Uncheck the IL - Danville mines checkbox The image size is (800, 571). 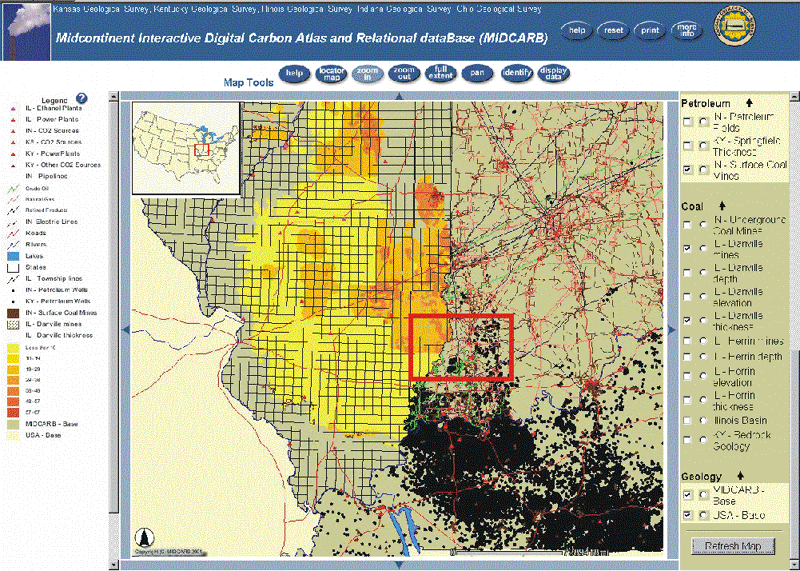point(688,249)
